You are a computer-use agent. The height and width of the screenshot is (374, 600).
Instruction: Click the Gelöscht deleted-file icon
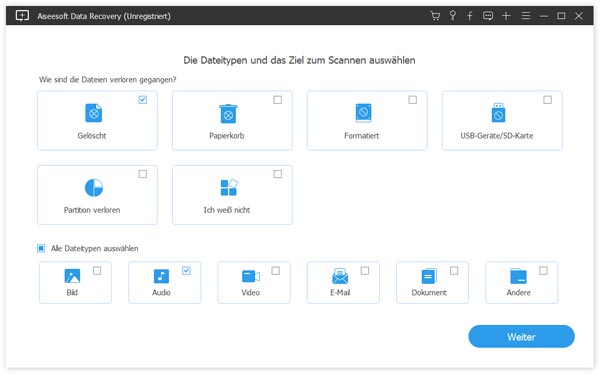click(93, 113)
